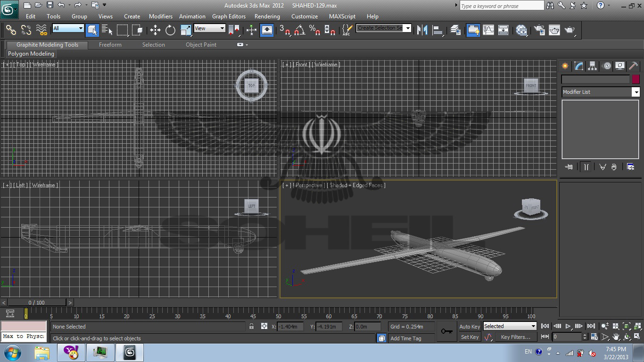Click the Set Key button
Viewport: 644px width, 362px height.
(470, 337)
